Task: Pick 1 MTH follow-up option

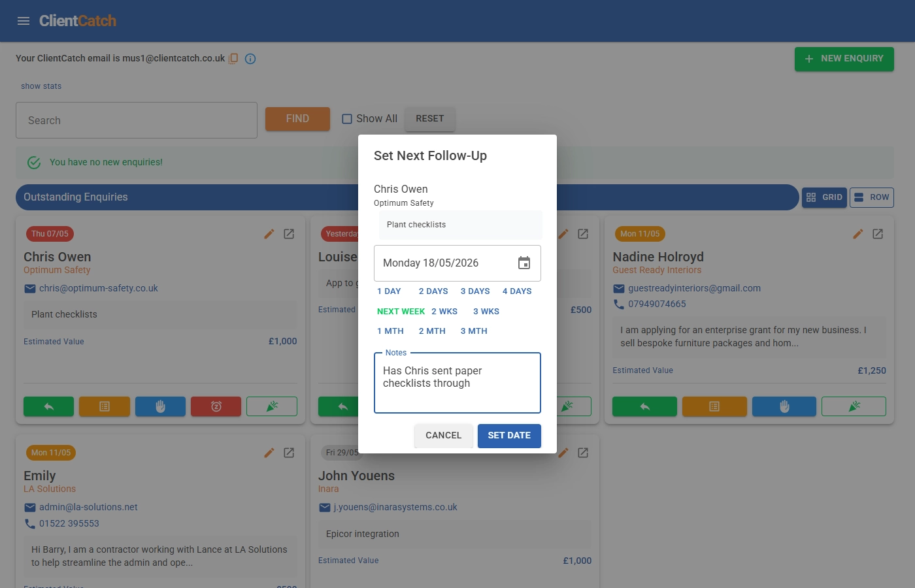Action: [390, 331]
